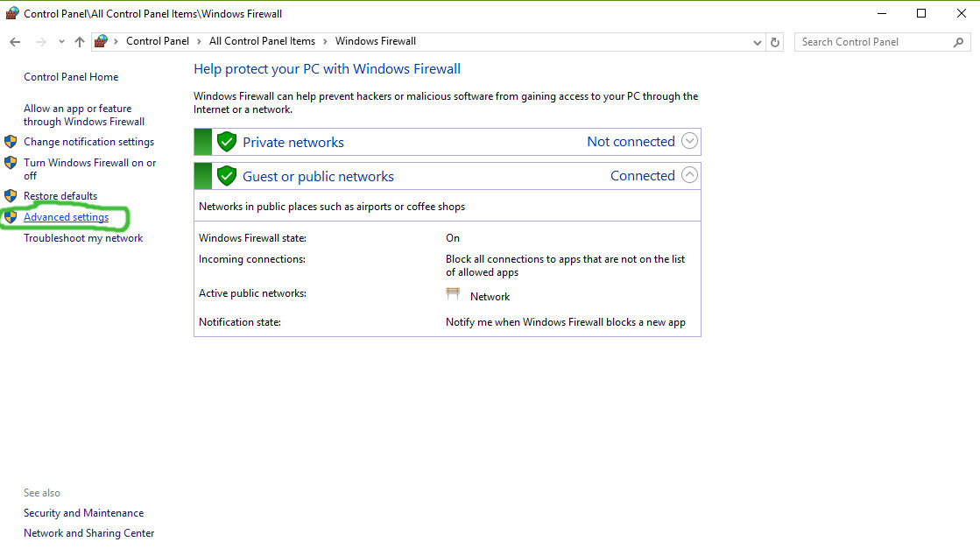This screenshot has height=556, width=980.
Task: Click the title bar firewall window icon
Action: click(12, 13)
